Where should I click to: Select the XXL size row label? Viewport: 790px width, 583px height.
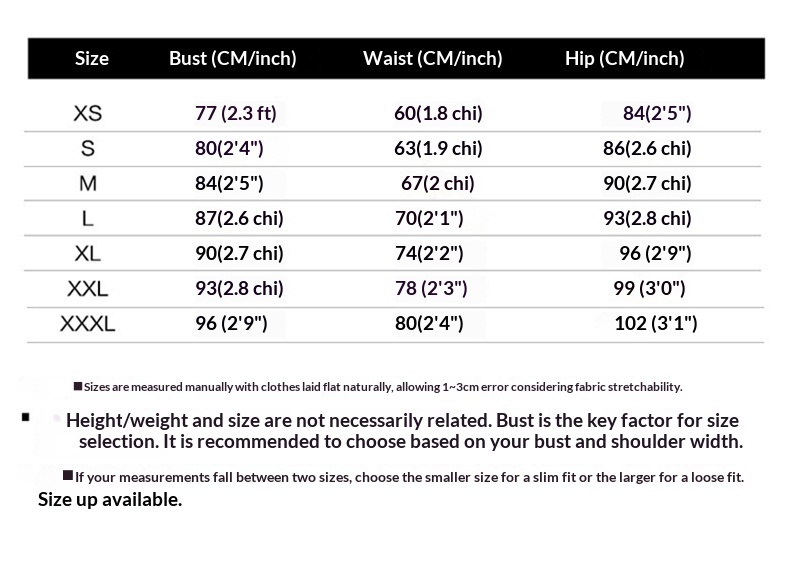tap(88, 289)
